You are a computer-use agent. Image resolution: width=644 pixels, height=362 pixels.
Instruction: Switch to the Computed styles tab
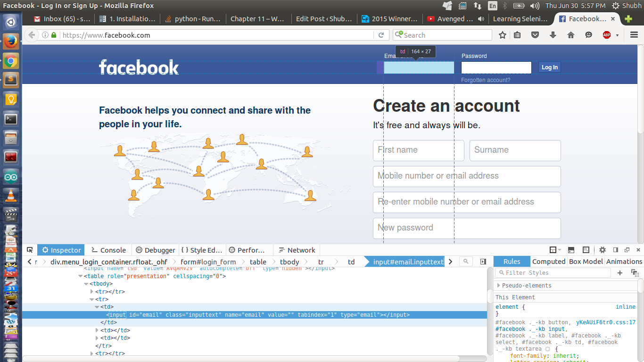coord(548,262)
